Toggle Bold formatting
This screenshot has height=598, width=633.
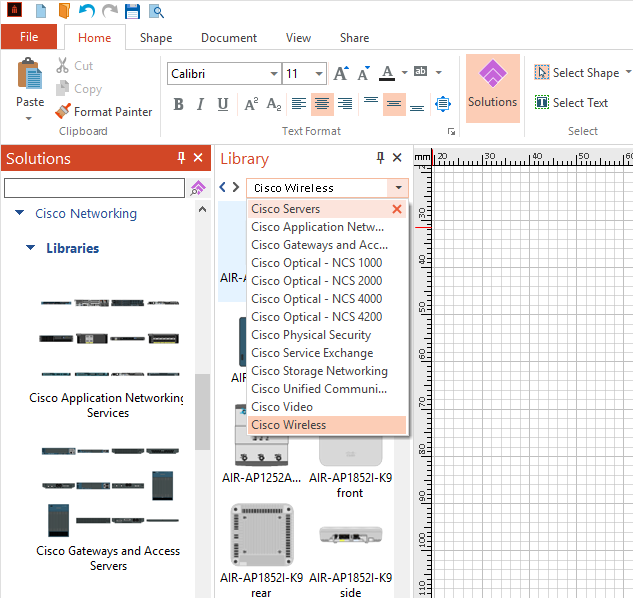[178, 104]
